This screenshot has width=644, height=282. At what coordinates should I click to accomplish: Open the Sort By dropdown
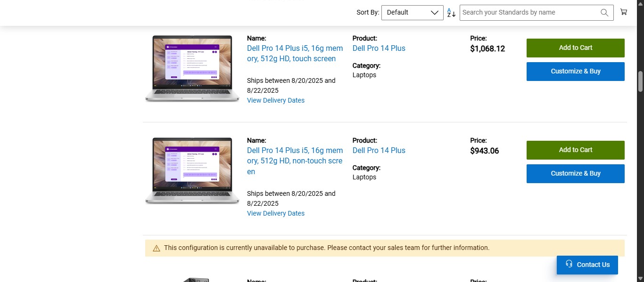click(x=412, y=12)
